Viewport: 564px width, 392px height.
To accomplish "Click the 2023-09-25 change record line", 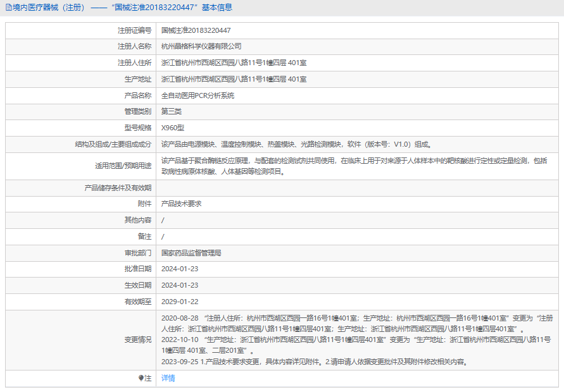I will coord(315,362).
